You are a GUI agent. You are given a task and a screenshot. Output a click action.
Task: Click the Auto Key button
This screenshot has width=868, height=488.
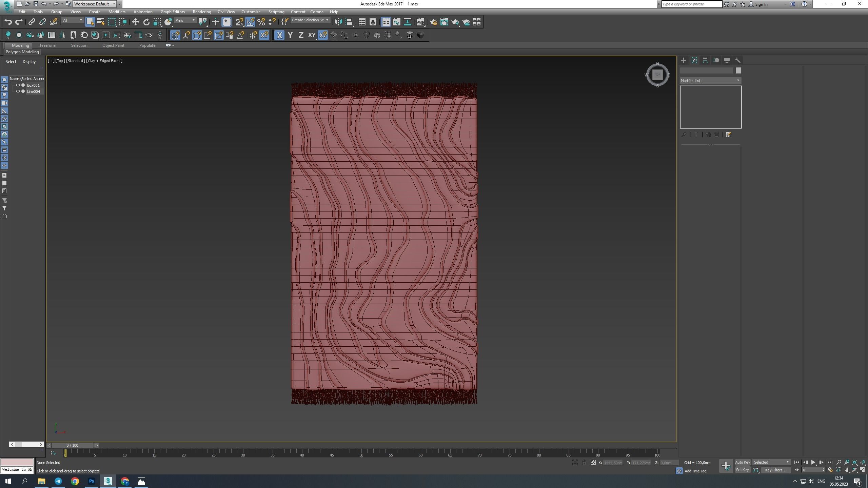coord(743,462)
